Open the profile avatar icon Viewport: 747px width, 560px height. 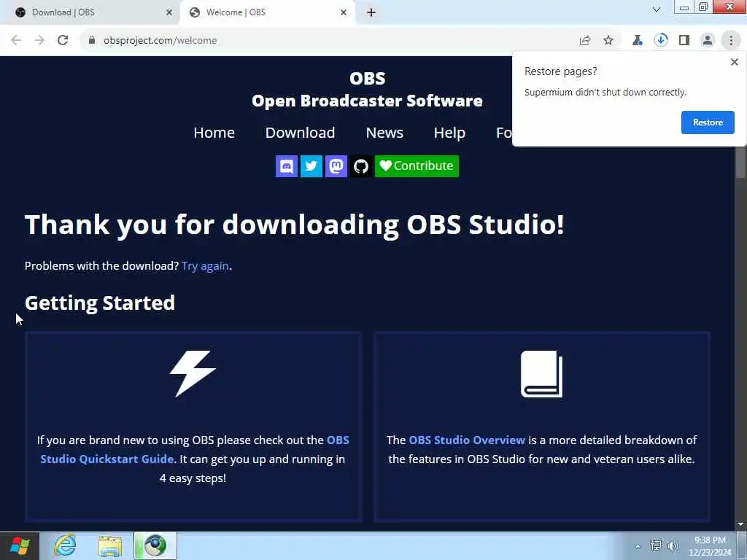tap(708, 41)
